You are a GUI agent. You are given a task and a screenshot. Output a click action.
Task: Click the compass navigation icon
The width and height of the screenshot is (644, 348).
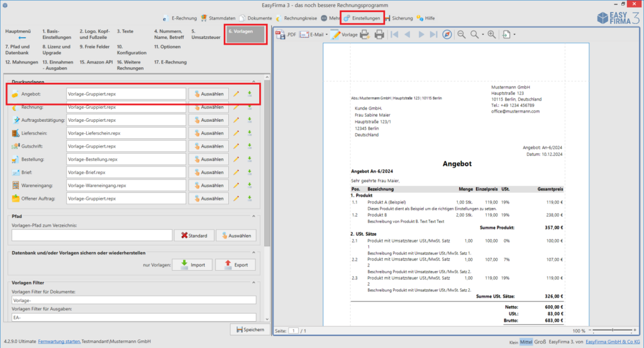pos(447,35)
